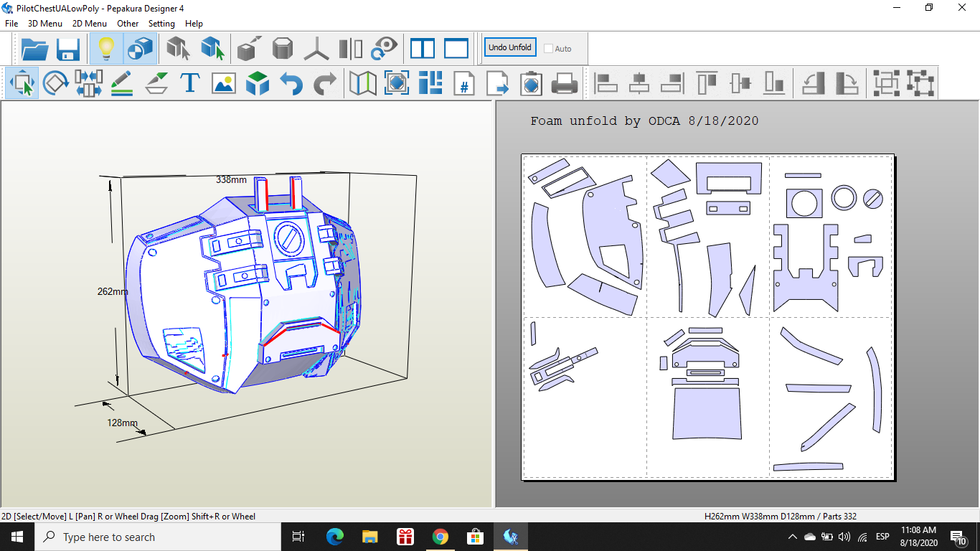Select the Rotate part tool
Viewport: 980px width, 551px height.
tap(55, 83)
